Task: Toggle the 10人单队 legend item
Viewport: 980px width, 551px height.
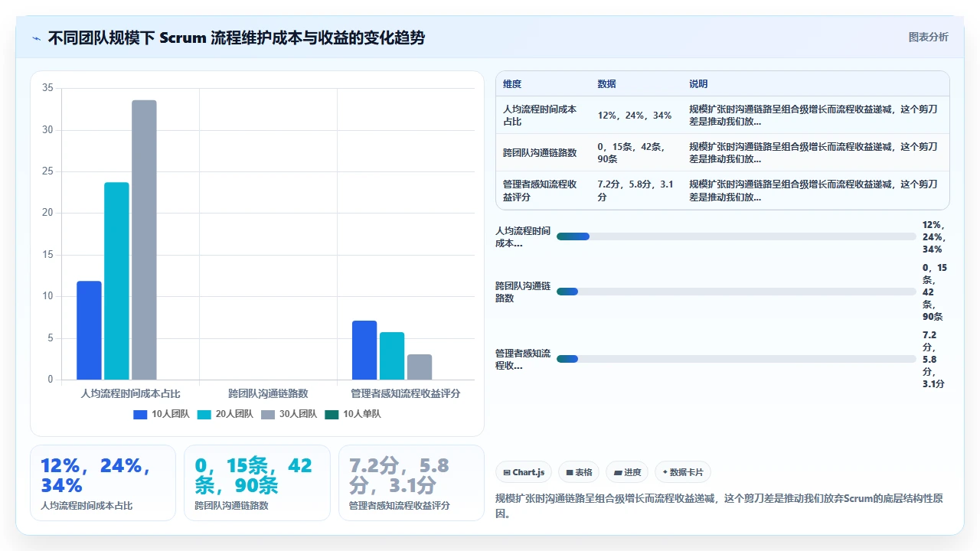Action: click(x=353, y=414)
